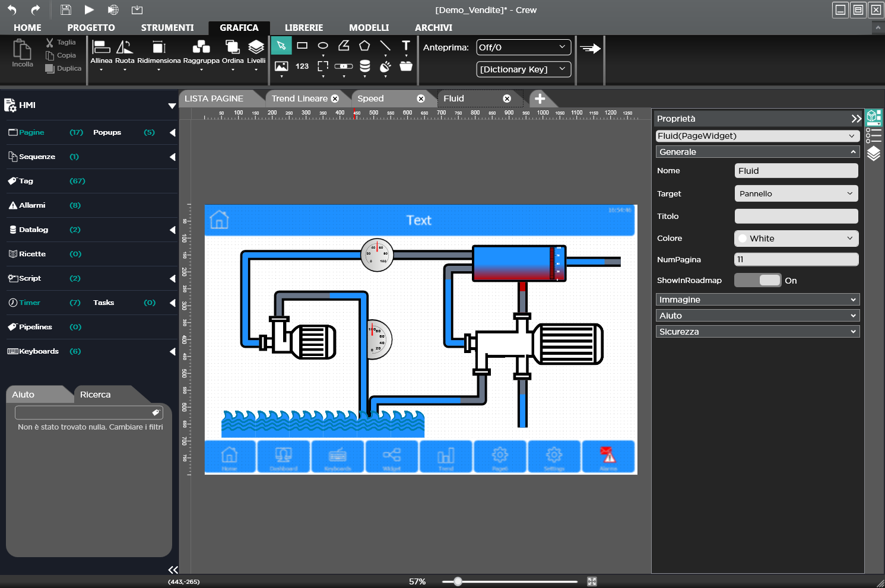Insert an image with the picture tool
885x588 pixels.
[x=281, y=66]
